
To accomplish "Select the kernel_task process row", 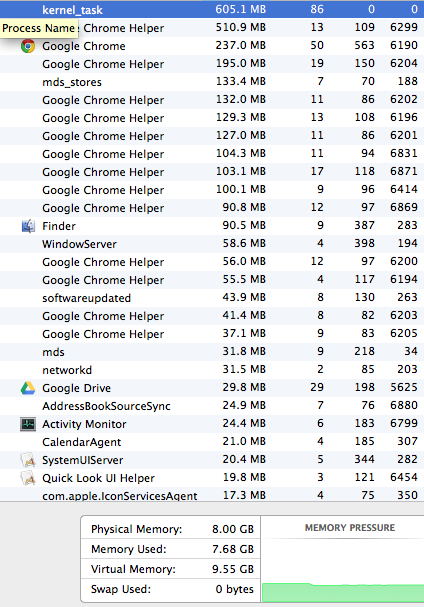I will point(212,9).
